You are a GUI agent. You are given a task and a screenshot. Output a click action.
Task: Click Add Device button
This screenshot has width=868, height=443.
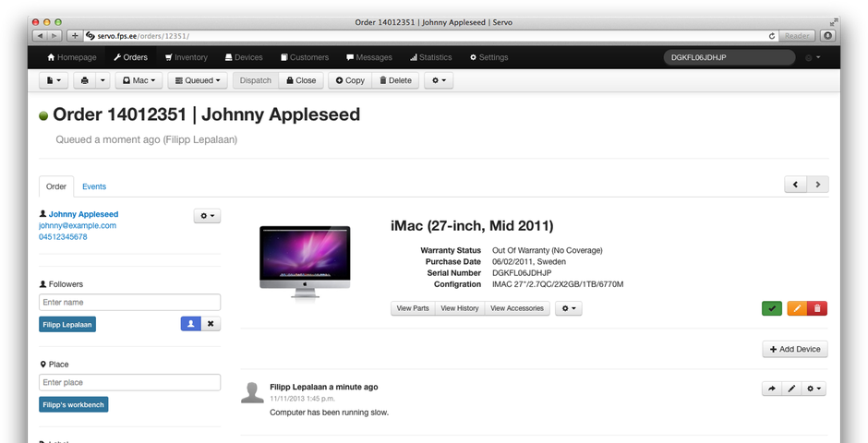click(x=795, y=349)
